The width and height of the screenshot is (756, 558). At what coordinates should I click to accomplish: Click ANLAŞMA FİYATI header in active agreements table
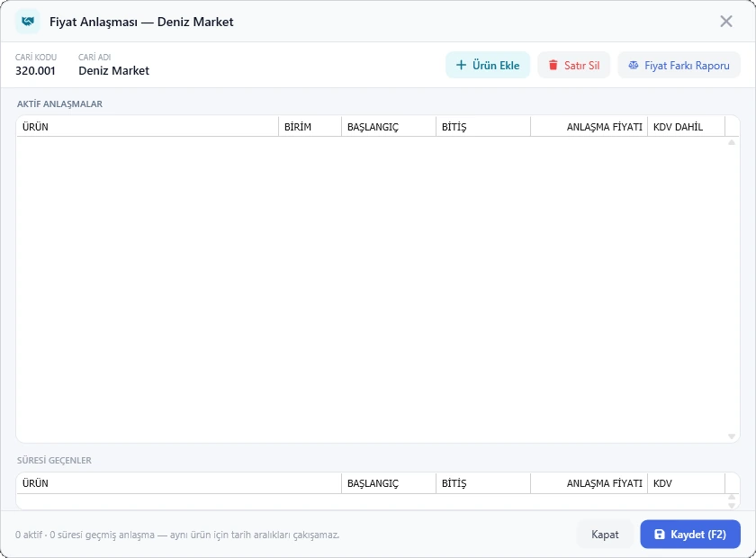pos(589,127)
